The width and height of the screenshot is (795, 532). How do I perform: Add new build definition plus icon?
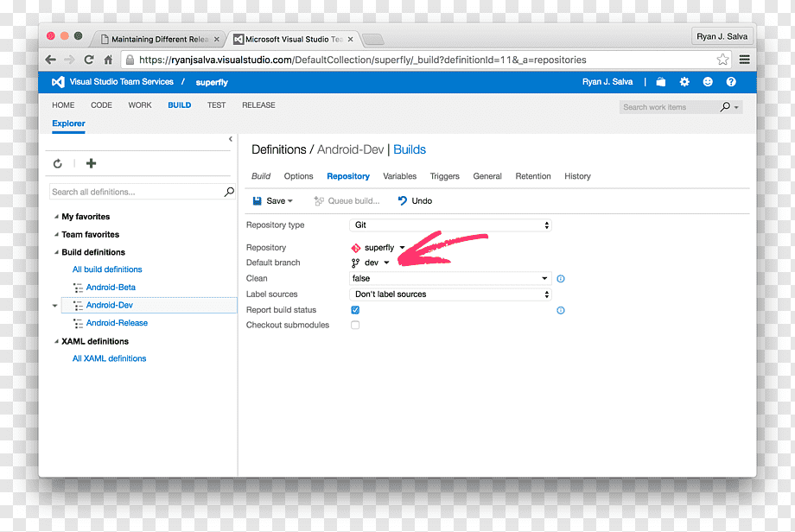coord(92,163)
